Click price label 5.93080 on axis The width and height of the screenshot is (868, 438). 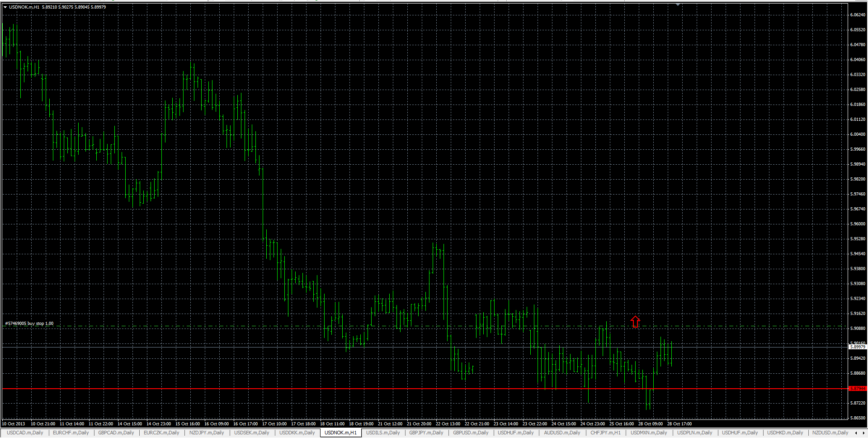(x=858, y=284)
